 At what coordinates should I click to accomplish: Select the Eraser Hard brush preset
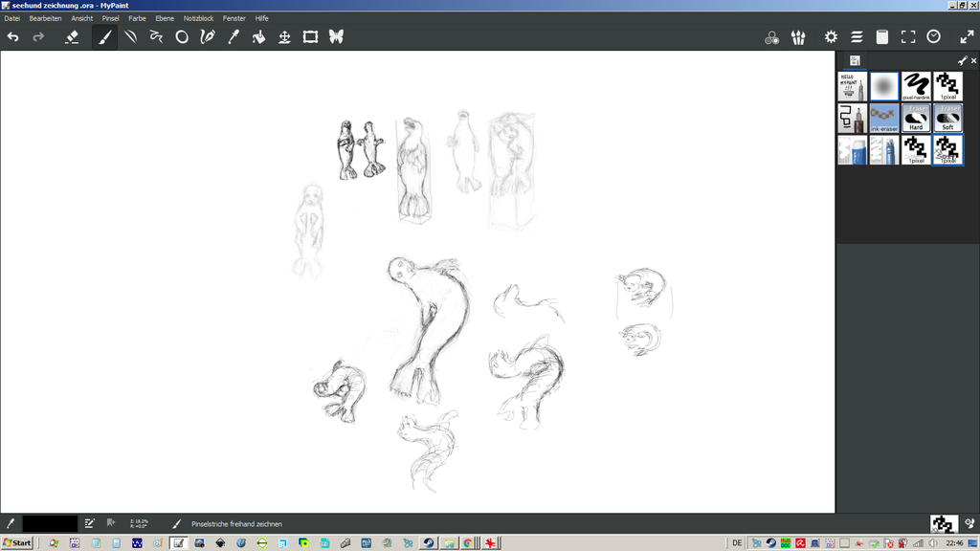pos(916,118)
